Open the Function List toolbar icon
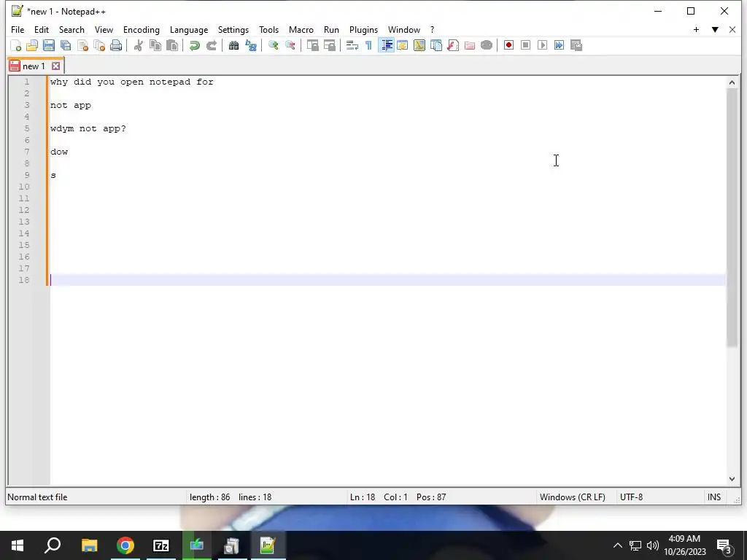Image resolution: width=747 pixels, height=560 pixels. 453,45
